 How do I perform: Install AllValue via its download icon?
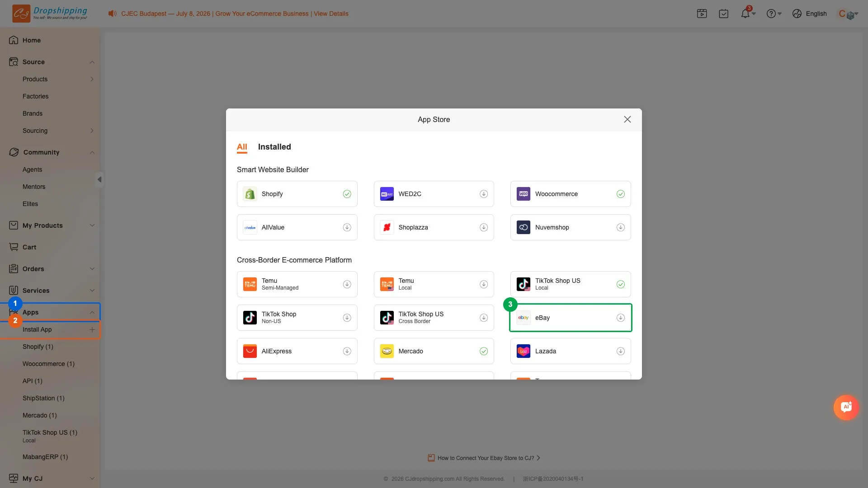tap(347, 227)
